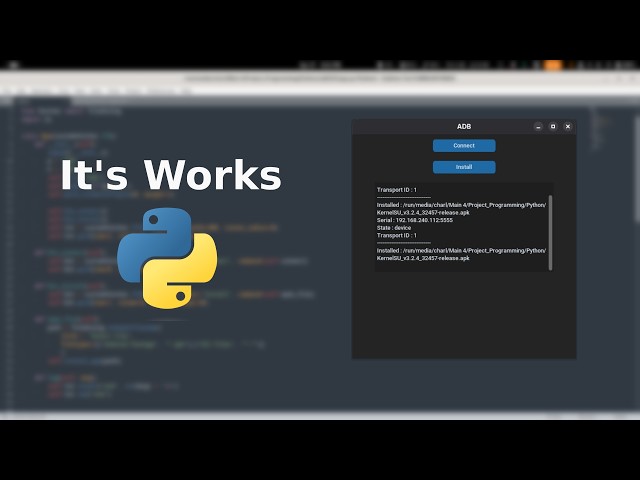Image resolution: width=640 pixels, height=480 pixels.
Task: Click the Connect button in ADB window
Action: 464,146
